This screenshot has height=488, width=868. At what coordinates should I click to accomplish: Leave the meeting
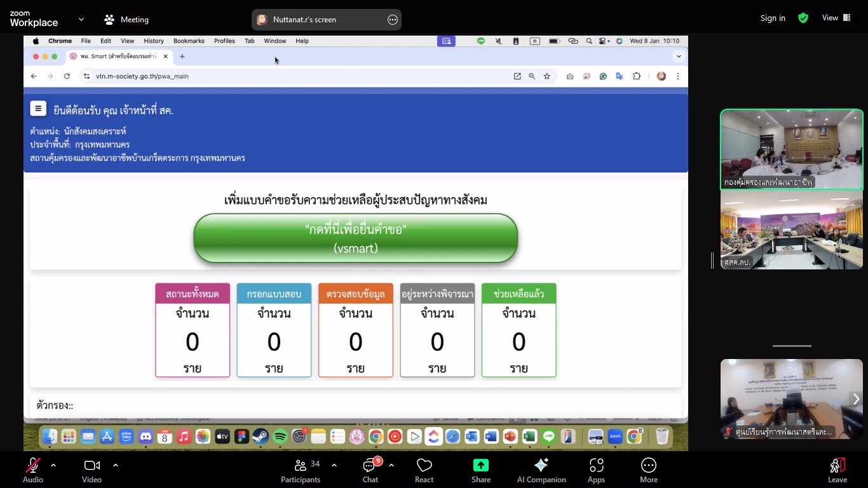pos(837,471)
